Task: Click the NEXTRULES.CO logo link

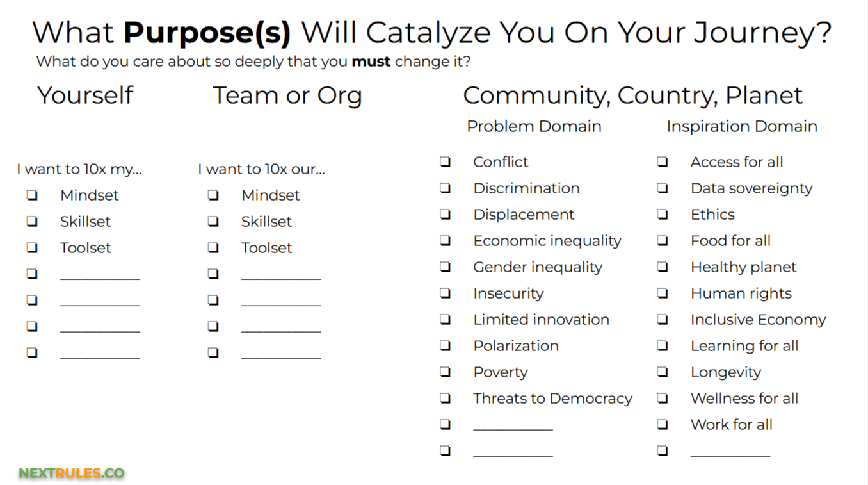Action: click(x=72, y=473)
